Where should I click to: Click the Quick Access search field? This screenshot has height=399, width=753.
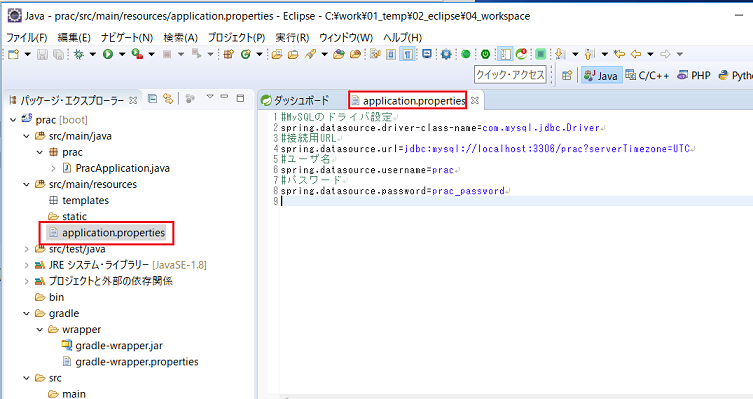pyautogui.click(x=510, y=75)
